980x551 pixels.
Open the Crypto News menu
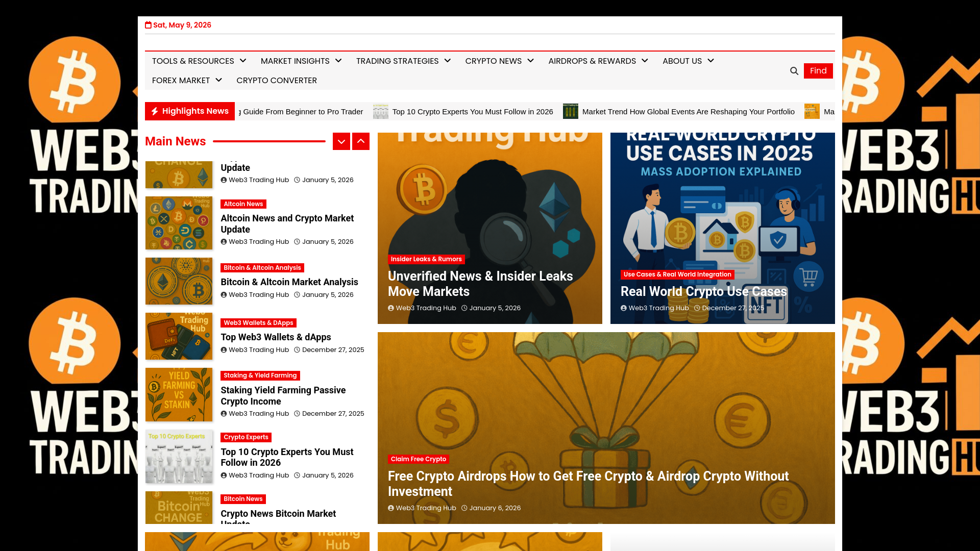click(x=493, y=61)
